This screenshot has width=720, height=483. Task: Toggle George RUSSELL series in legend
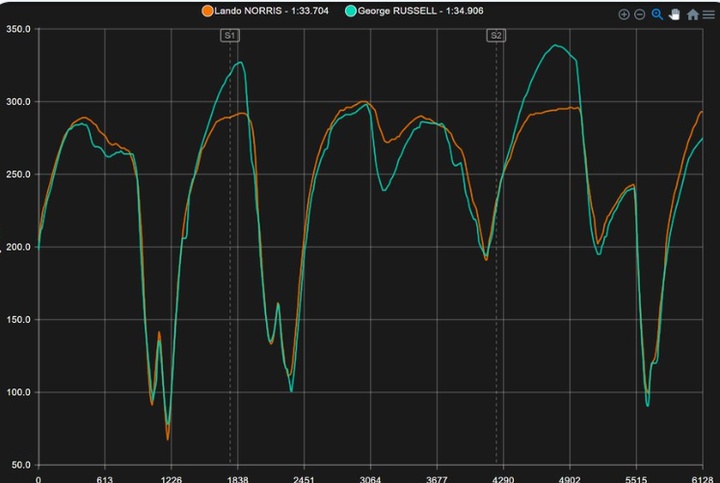pos(414,11)
